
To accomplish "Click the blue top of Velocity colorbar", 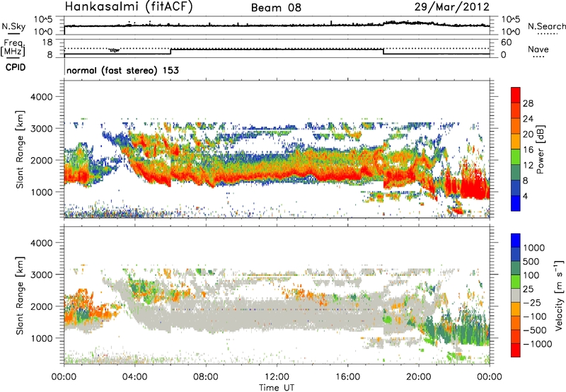I will pyautogui.click(x=516, y=241).
